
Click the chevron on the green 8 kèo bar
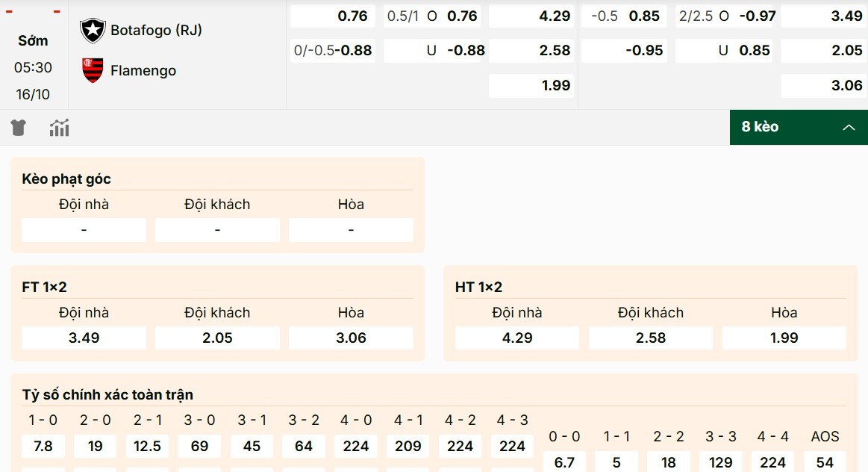click(849, 128)
